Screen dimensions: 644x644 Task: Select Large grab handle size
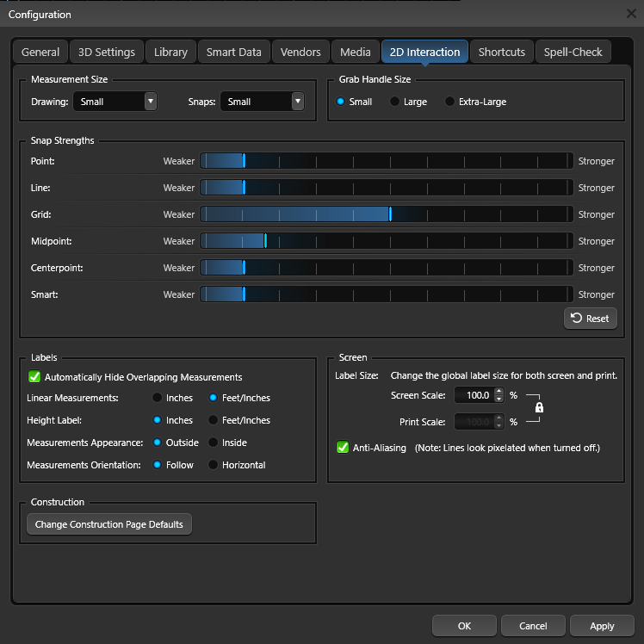(x=394, y=102)
